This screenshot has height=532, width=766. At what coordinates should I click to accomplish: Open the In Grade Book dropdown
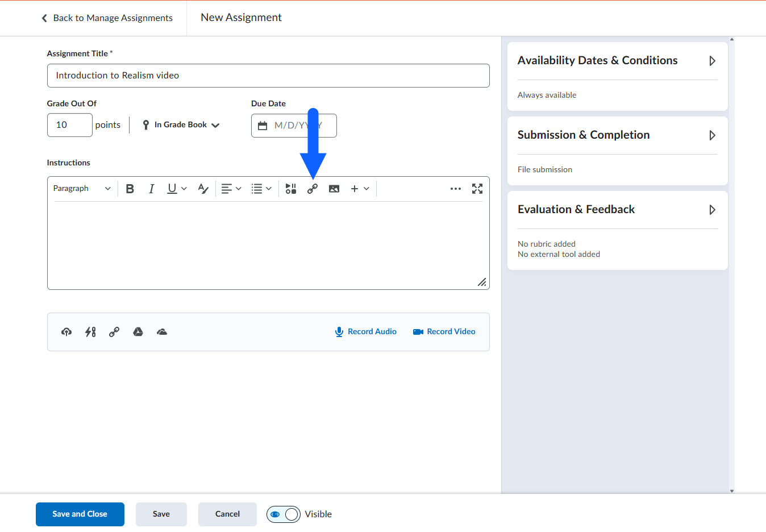tap(181, 125)
